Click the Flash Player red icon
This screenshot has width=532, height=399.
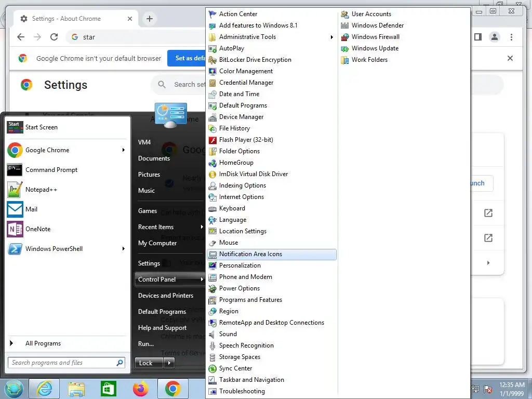[212, 140]
